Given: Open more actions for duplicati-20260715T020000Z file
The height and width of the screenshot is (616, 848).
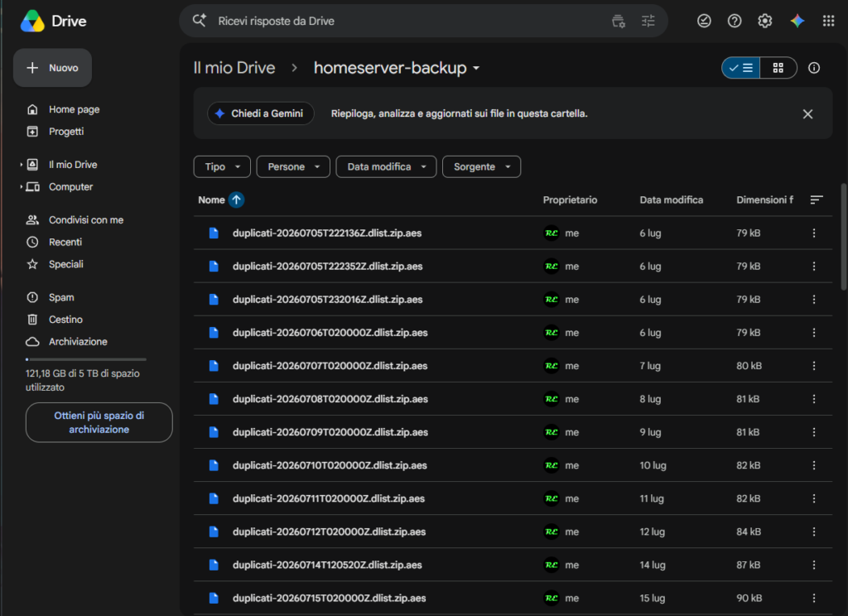Looking at the screenshot, I should point(813,598).
